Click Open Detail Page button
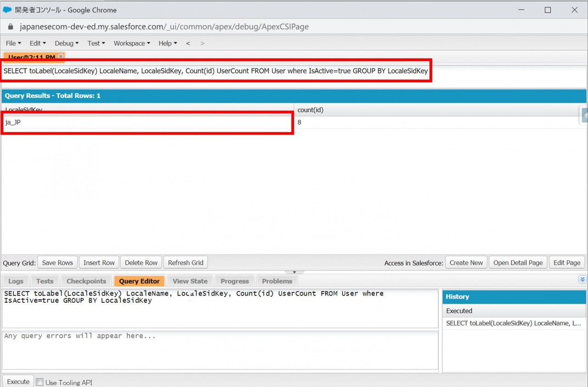 coord(518,262)
